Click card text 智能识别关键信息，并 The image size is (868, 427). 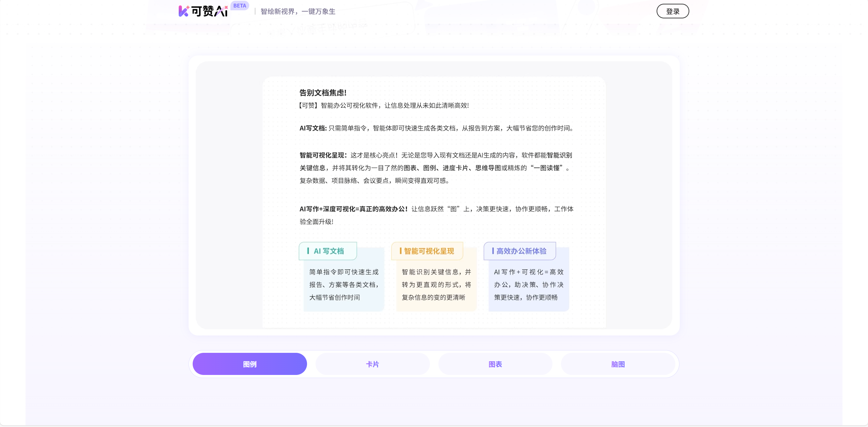click(x=436, y=272)
